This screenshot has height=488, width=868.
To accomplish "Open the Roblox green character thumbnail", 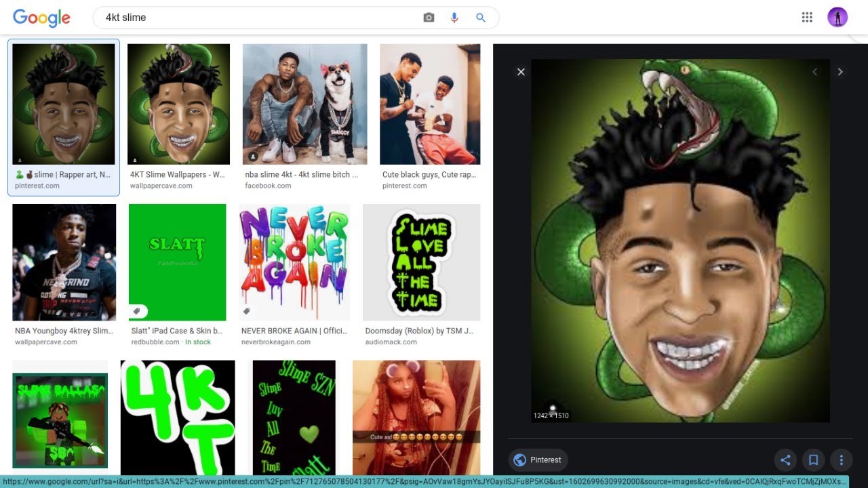I will [60, 420].
